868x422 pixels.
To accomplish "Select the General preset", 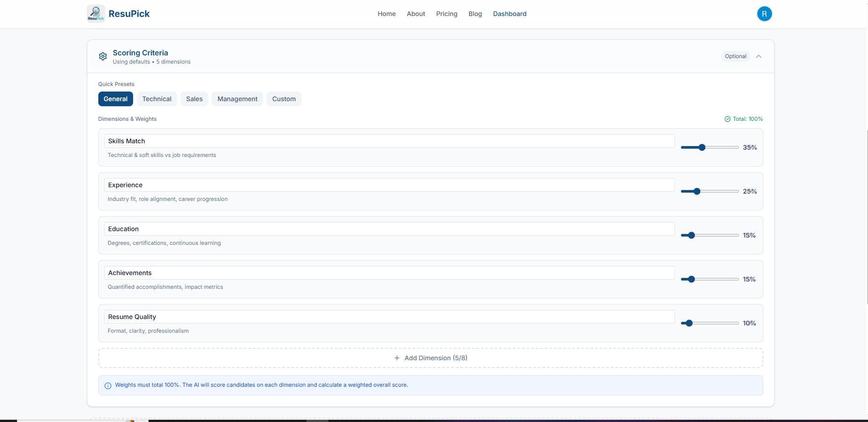I will pyautogui.click(x=115, y=99).
